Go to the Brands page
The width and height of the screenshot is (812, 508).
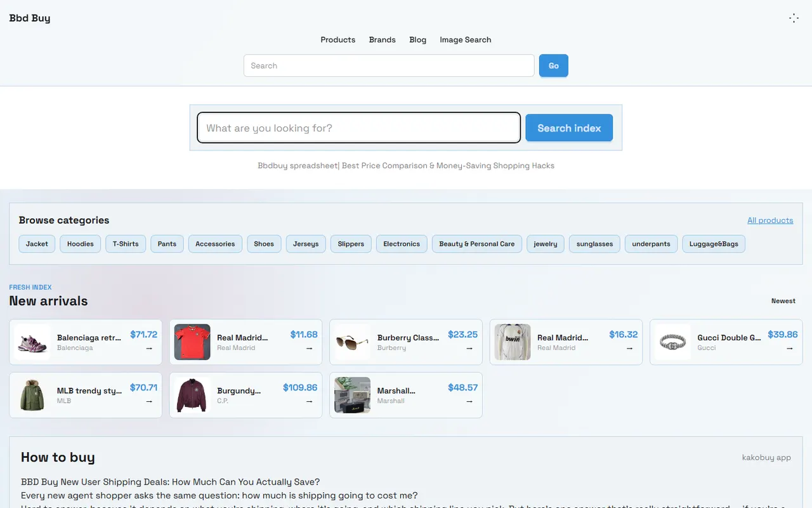[382, 39]
